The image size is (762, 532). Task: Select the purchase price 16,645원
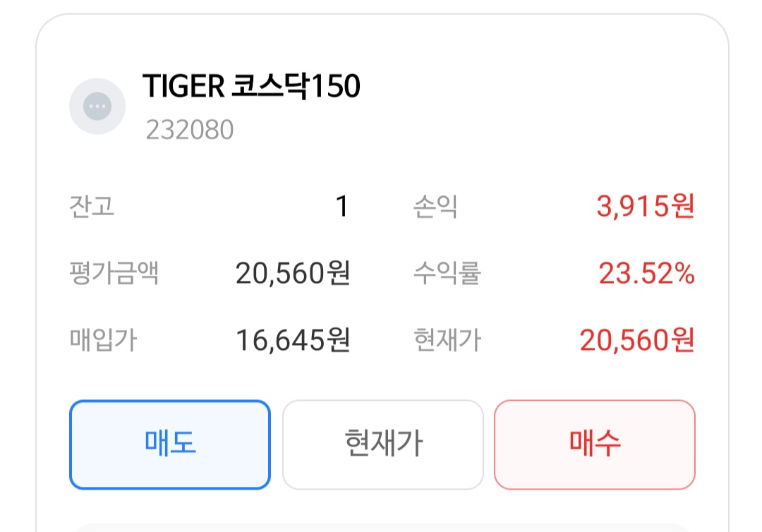coord(293,340)
